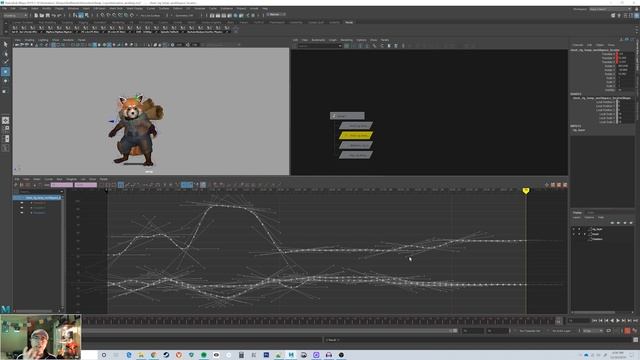The height and width of the screenshot is (360, 640).
Task: Click the Redo icon in status line
Action: [x=59, y=16]
